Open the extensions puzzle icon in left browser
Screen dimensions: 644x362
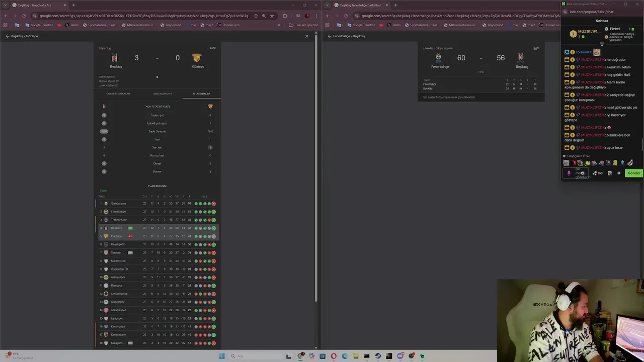285,16
